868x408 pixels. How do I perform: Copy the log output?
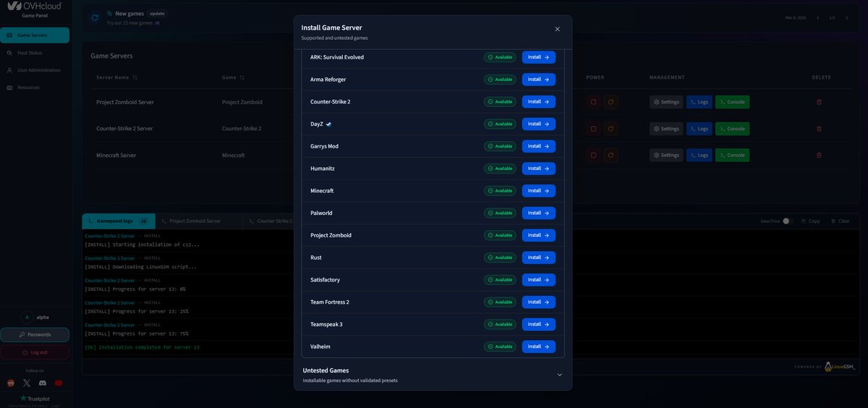(x=810, y=221)
